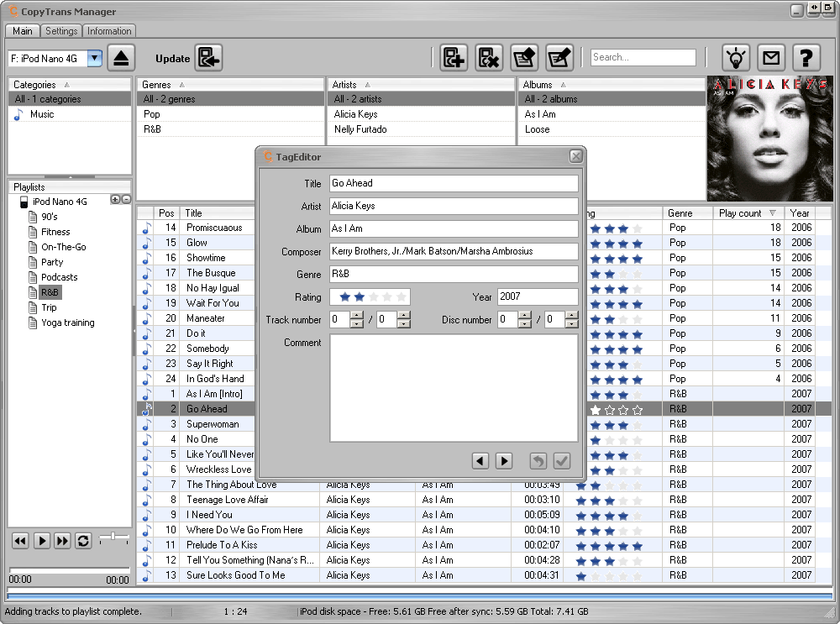The image size is (840, 624).
Task: Click the Year column header
Action: click(800, 213)
